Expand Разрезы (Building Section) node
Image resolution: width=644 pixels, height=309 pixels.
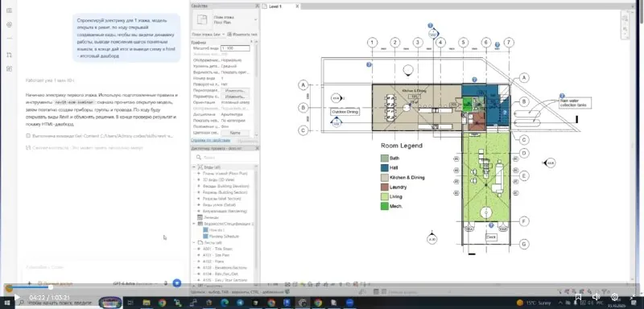click(199, 192)
